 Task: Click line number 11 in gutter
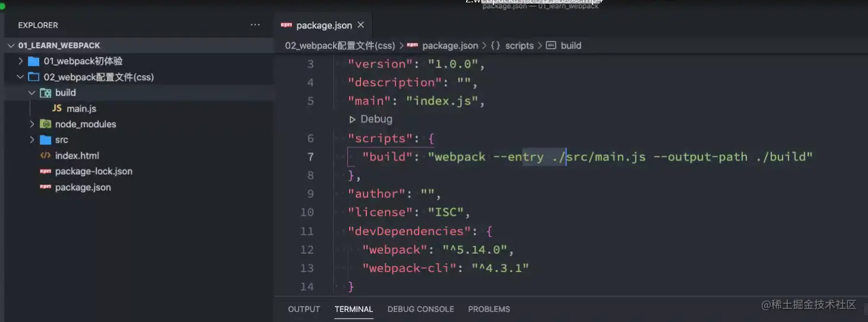click(307, 231)
